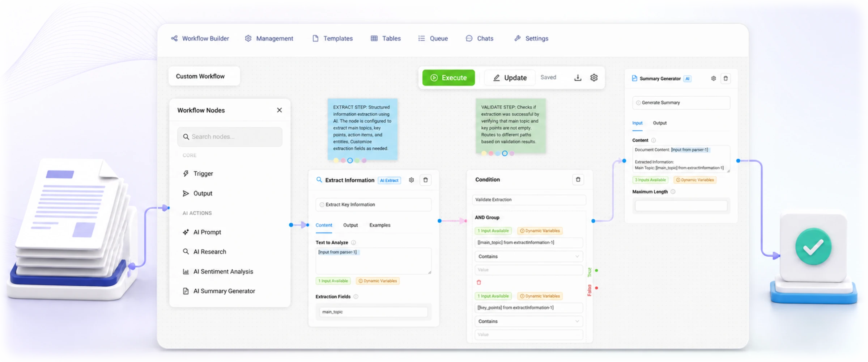Screen dimensions: 868x362
Task: Click the info icon beside Text to Analyze
Action: (353, 243)
